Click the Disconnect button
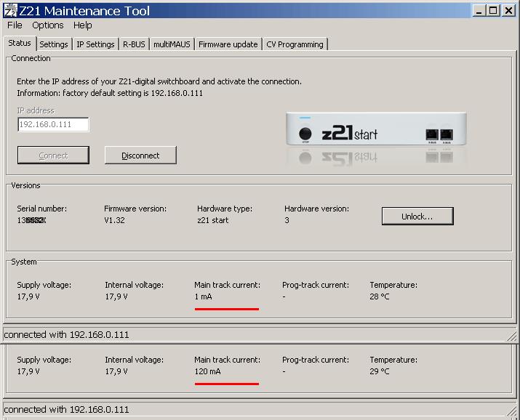The width and height of the screenshot is (520, 420). tap(140, 156)
